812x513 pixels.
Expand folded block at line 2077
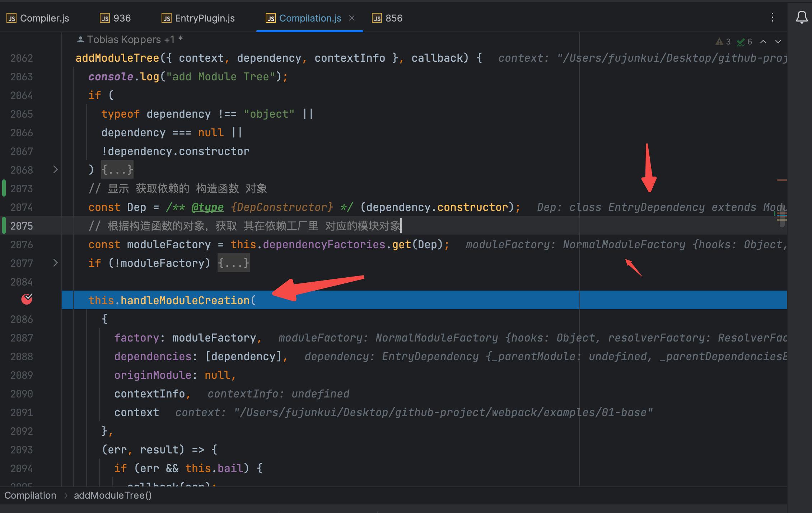click(x=55, y=263)
